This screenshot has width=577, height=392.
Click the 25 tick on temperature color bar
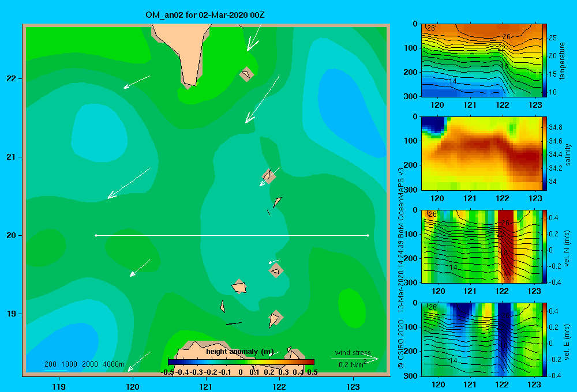[553, 38]
